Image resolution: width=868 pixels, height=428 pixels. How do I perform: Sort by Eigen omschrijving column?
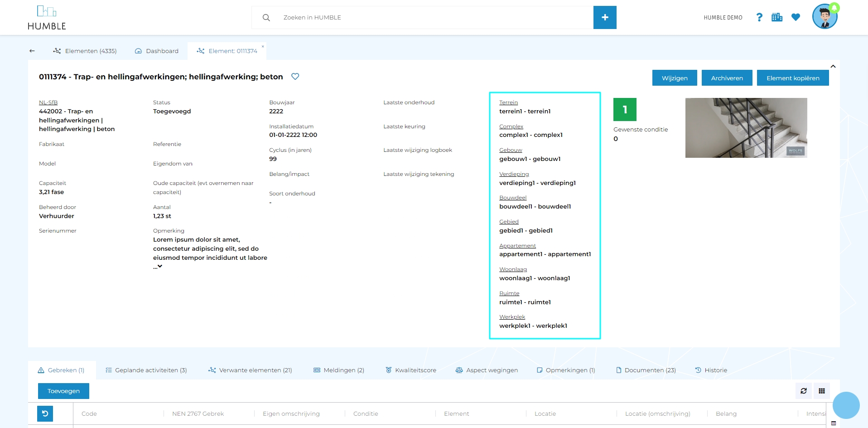coord(291,413)
